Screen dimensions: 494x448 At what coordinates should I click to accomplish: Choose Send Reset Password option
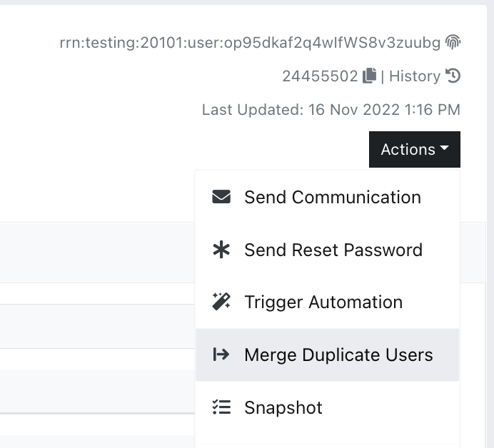328,250
